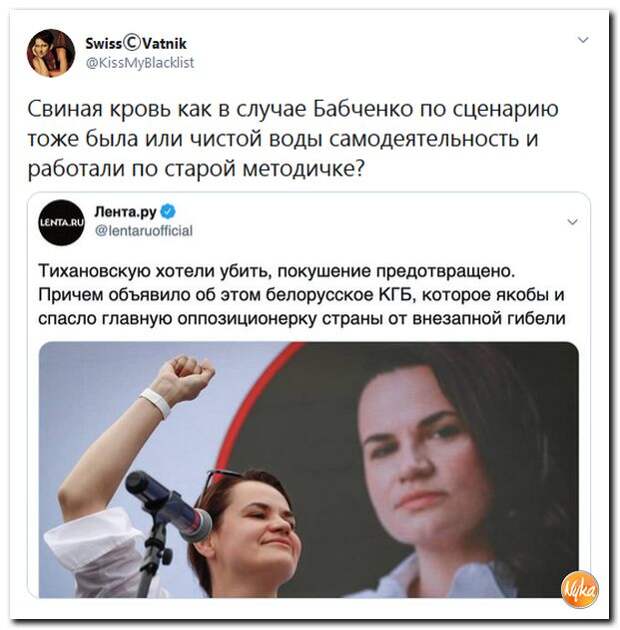Click the microphone in the photo

click(168, 505)
